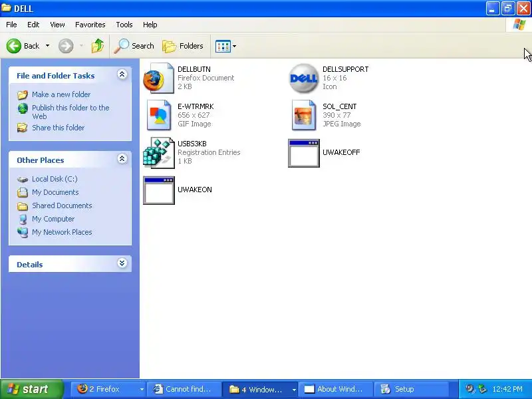Click the DELLSUPPORT file name

[x=345, y=69]
